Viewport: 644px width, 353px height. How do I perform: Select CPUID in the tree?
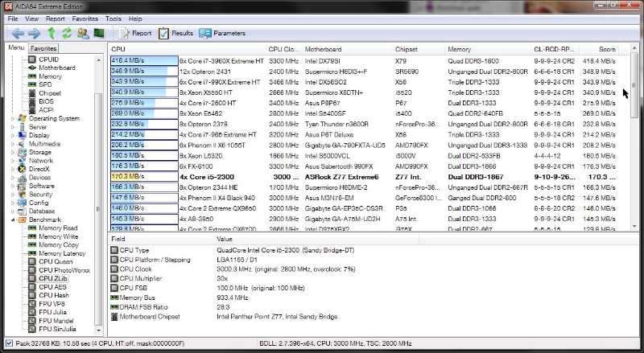[x=48, y=60]
